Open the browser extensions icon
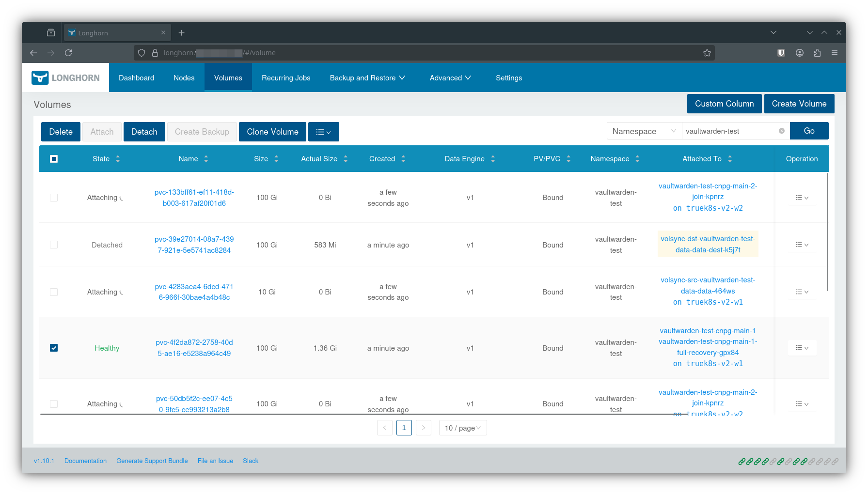 pyautogui.click(x=817, y=53)
